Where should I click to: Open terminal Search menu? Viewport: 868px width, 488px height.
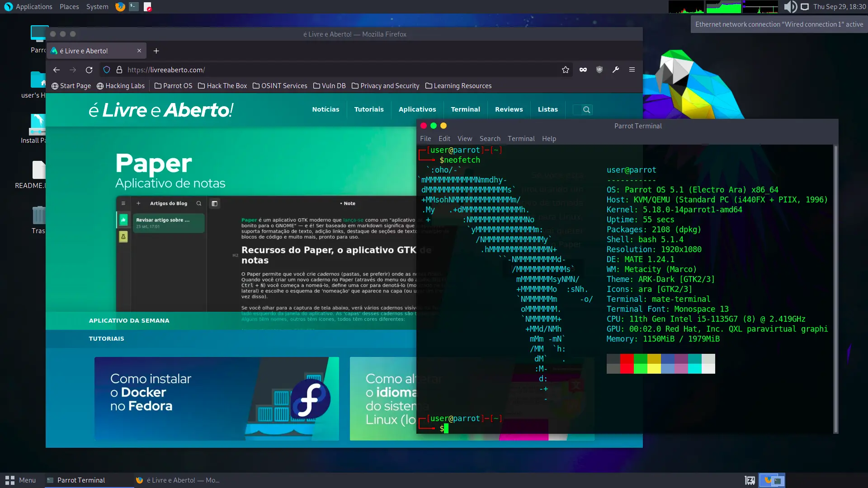tap(490, 139)
